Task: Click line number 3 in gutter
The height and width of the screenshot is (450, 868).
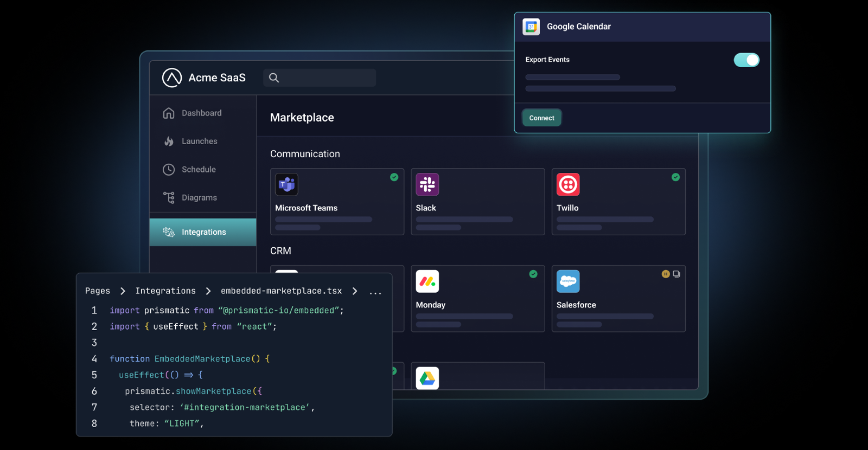Action: tap(94, 343)
